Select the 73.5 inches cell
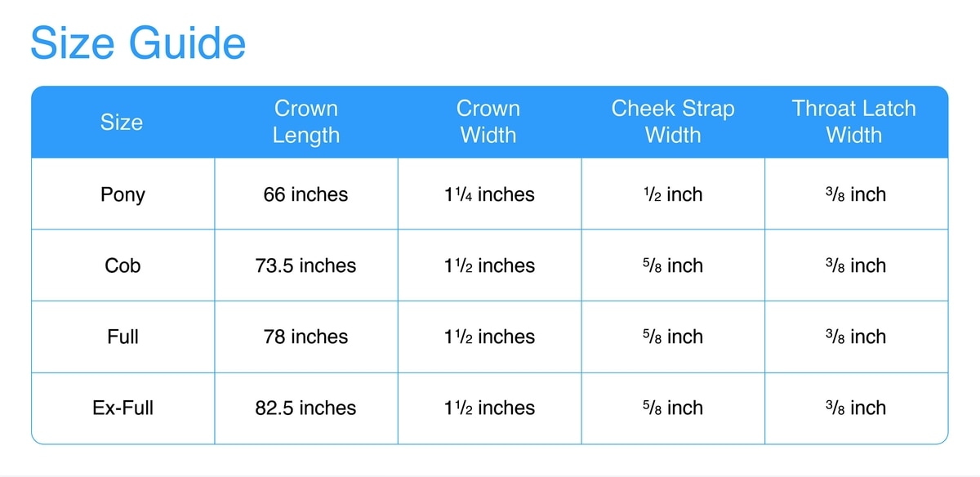This screenshot has height=477, width=980. tap(305, 266)
